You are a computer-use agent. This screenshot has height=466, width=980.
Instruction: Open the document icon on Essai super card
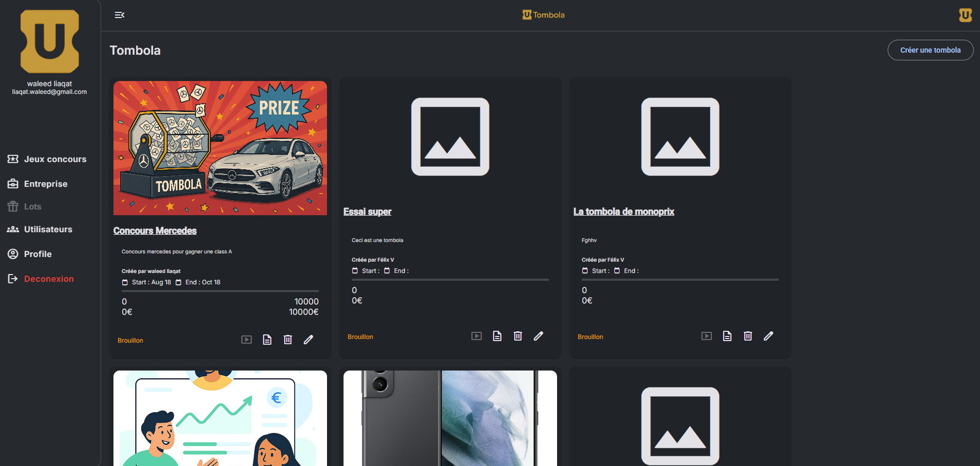pyautogui.click(x=497, y=336)
